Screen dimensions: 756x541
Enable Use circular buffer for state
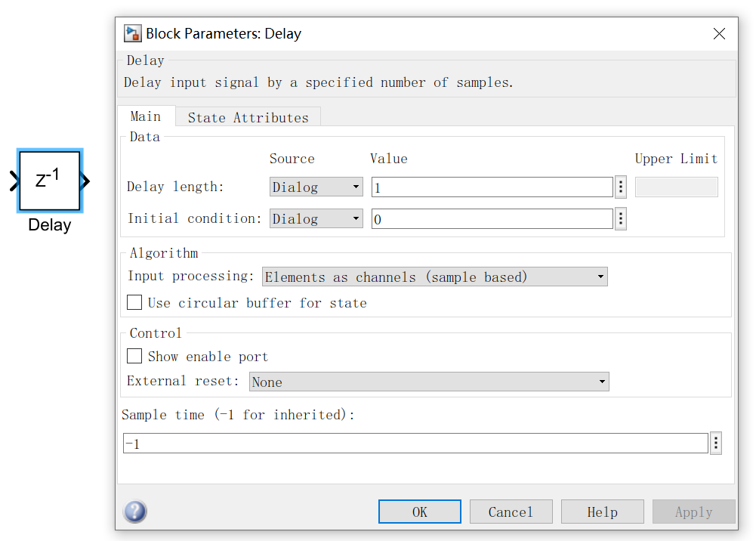click(x=134, y=302)
